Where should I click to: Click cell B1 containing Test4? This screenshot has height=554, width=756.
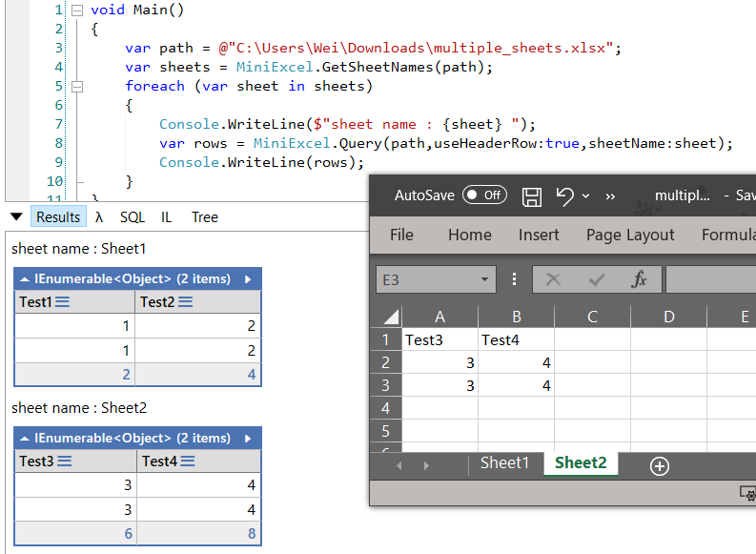pos(517,339)
